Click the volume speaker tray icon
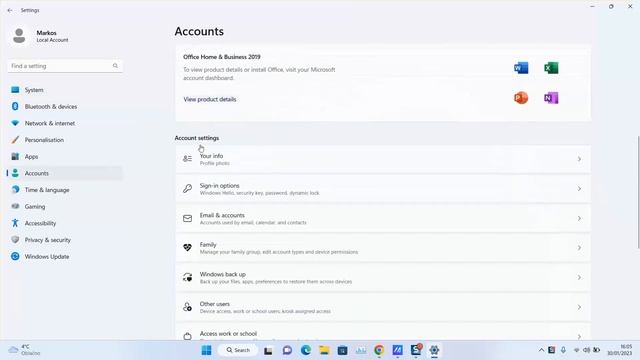 (587, 350)
